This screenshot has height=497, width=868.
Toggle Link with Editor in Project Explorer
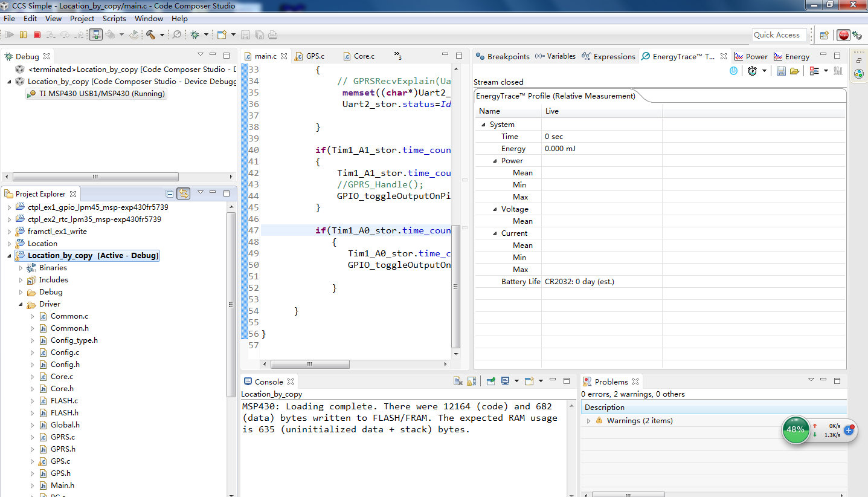tap(184, 193)
